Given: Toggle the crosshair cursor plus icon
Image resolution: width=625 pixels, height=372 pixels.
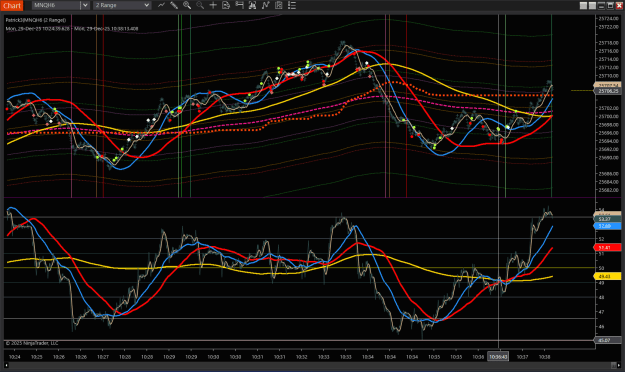Looking at the screenshot, I should coord(213,5).
